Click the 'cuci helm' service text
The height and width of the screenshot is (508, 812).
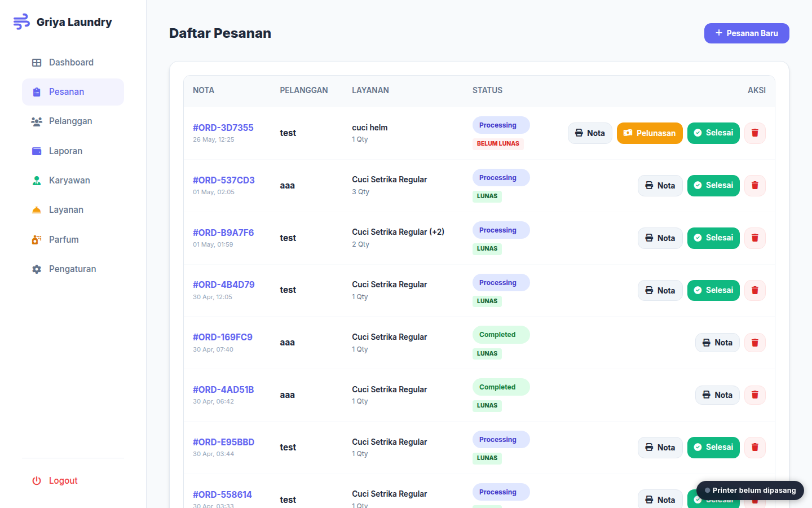click(370, 128)
